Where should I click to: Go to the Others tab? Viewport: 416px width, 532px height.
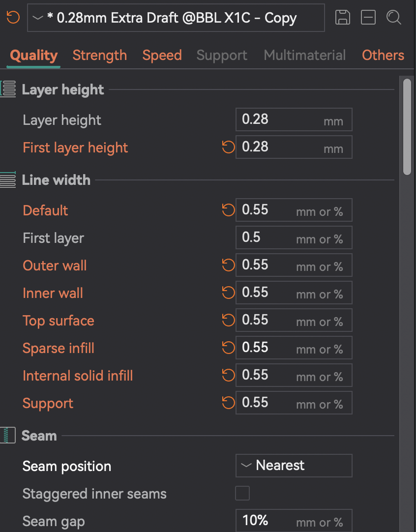(383, 55)
